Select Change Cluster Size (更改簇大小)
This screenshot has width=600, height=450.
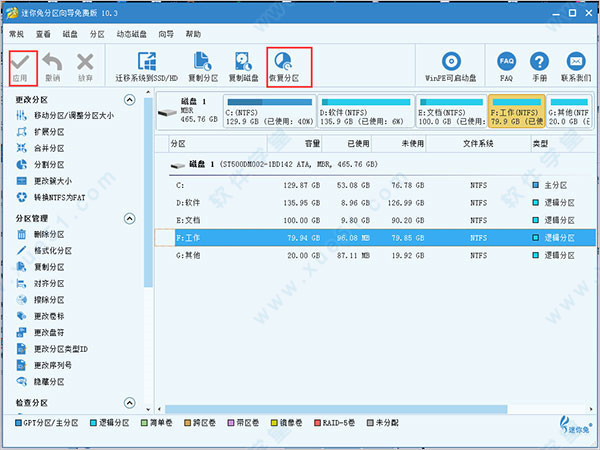[x=44, y=181]
